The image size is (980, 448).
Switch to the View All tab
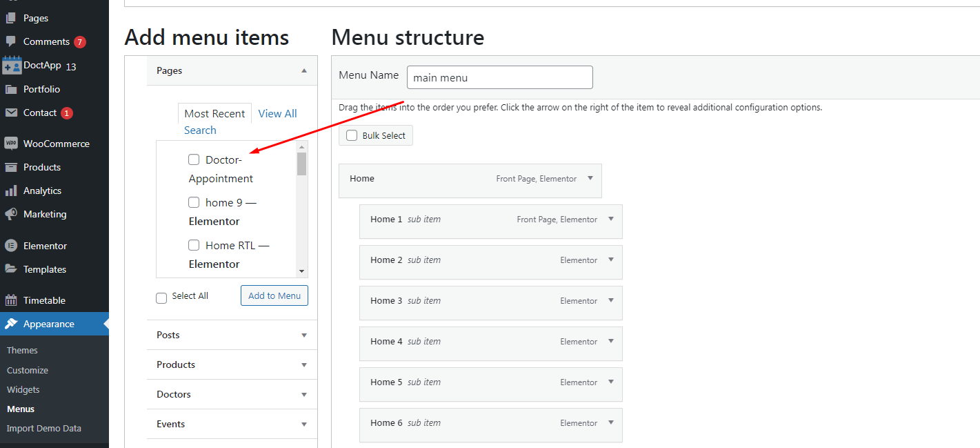[x=277, y=113]
